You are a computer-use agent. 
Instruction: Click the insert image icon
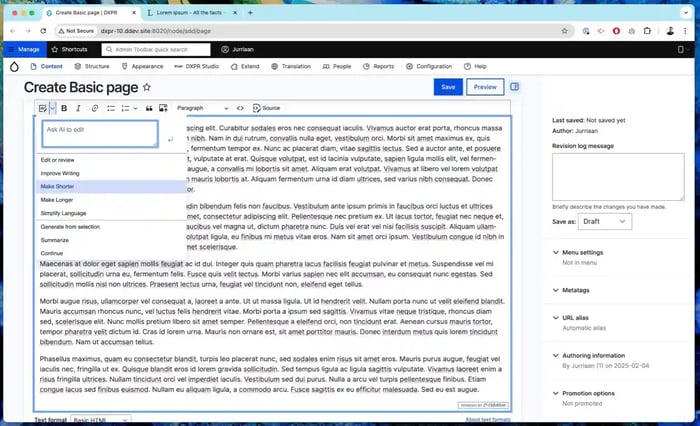click(x=163, y=108)
